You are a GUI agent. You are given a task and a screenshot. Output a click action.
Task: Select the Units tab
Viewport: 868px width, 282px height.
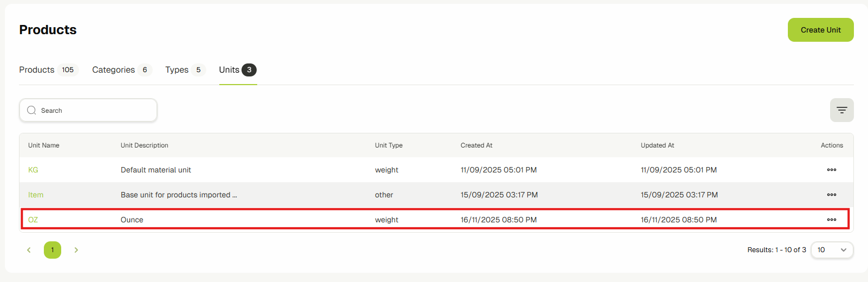[x=230, y=70]
